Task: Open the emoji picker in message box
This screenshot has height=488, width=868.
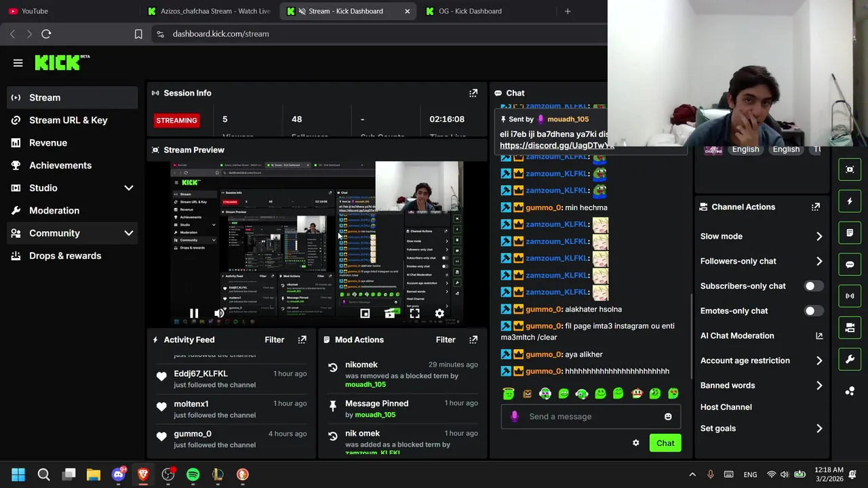Action: click(668, 417)
